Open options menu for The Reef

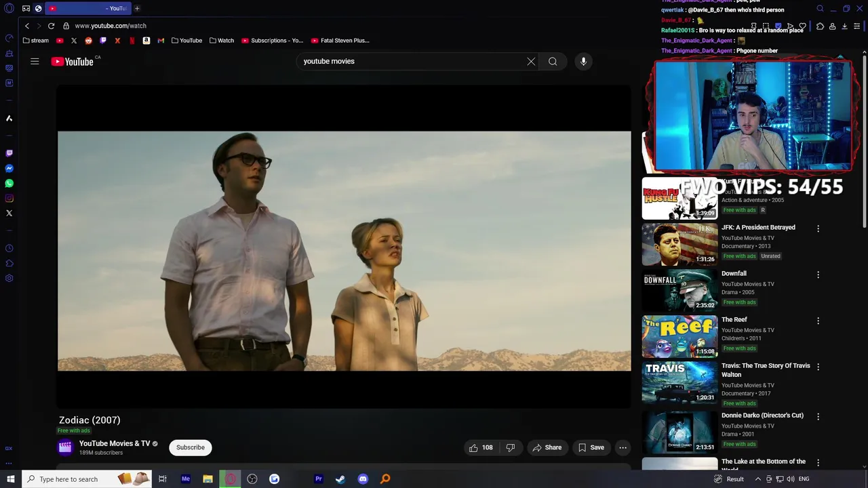click(818, 321)
